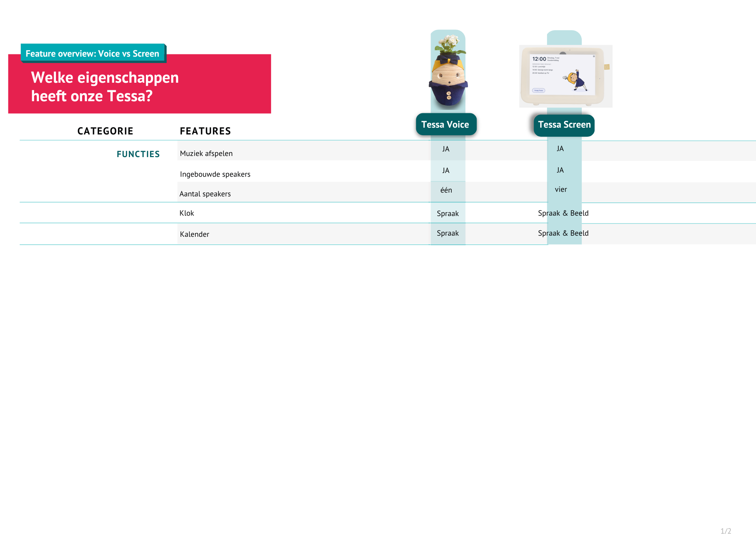Click JA for Ingebouwde speakers under Tessa Voice

coord(446,170)
